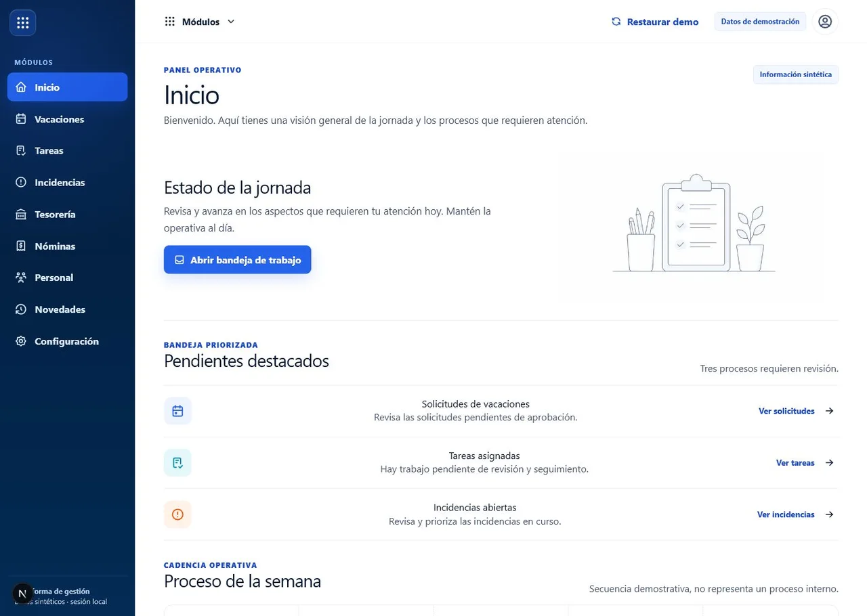The image size is (867, 616).
Task: Click the inbox icon in Abrir bandeja button
Action: (x=179, y=260)
